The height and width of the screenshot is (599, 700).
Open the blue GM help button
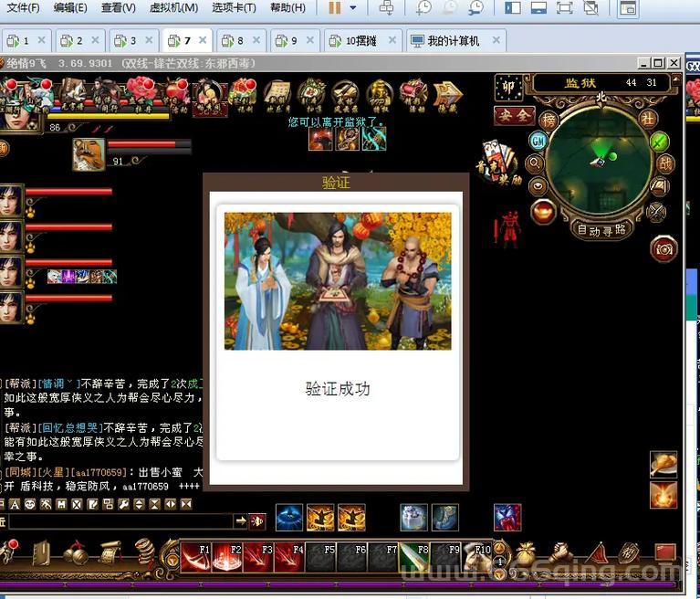coord(538,142)
